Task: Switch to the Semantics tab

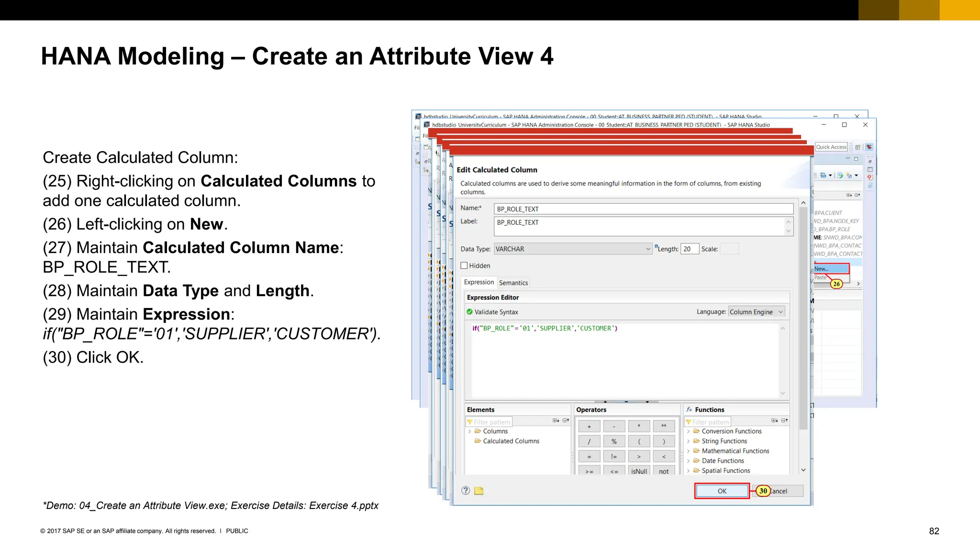Action: [513, 283]
